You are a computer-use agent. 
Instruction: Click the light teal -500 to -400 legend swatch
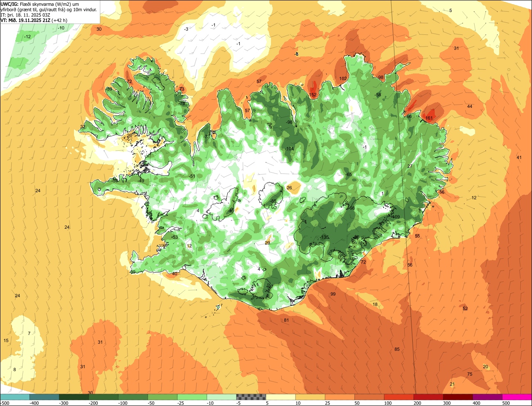click(x=15, y=396)
